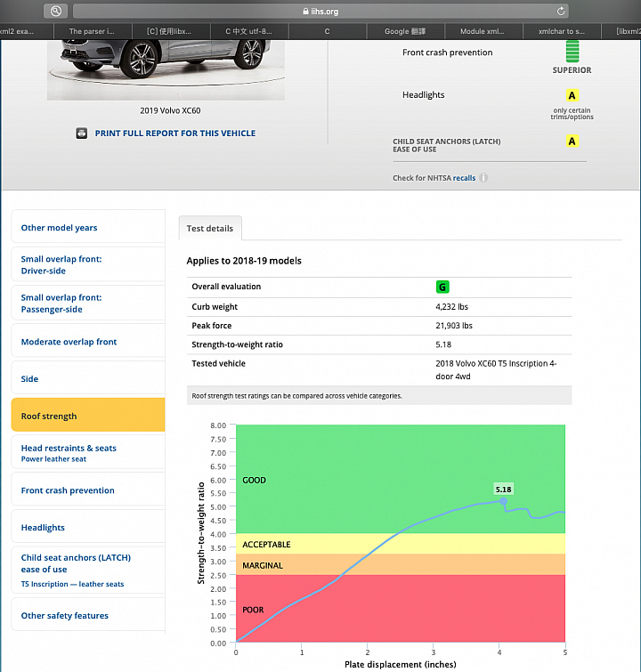Open Child seat anchors (LATCH) ease of use

pyautogui.click(x=88, y=571)
